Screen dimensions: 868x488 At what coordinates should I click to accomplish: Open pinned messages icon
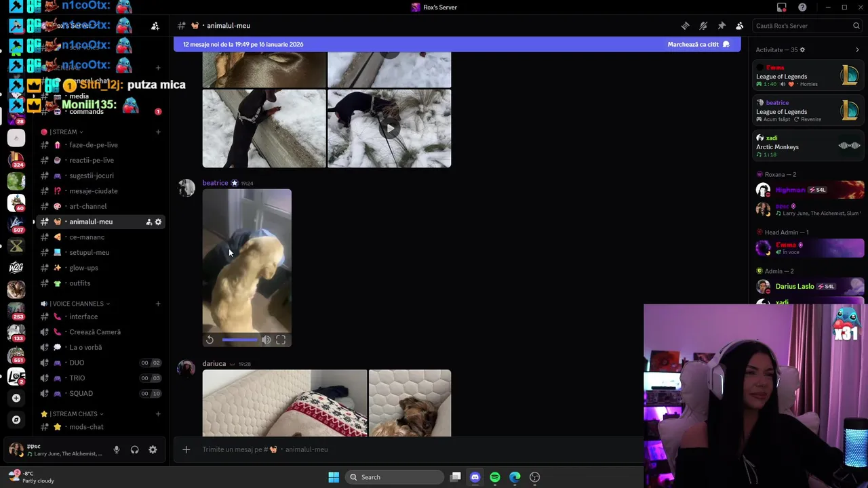(x=722, y=26)
